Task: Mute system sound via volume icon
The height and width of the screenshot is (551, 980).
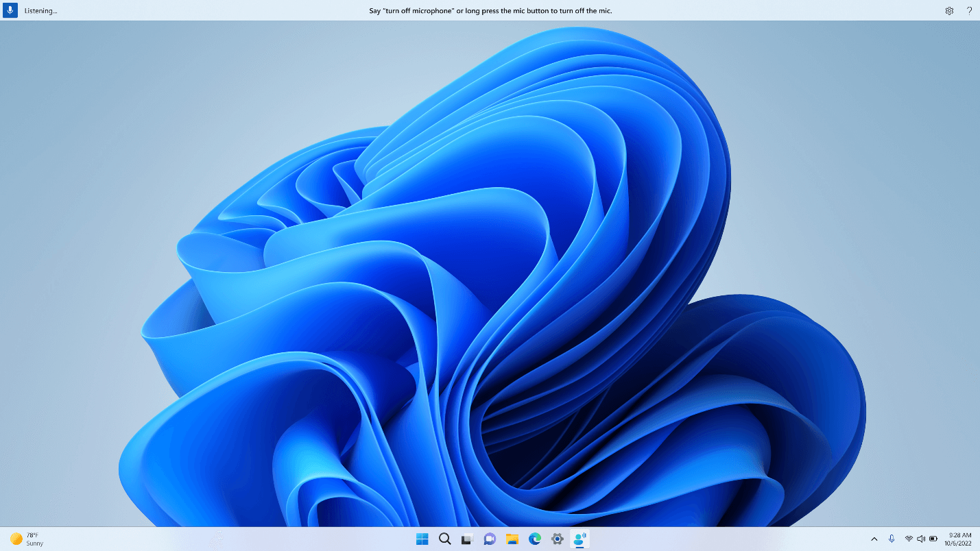Action: point(921,539)
